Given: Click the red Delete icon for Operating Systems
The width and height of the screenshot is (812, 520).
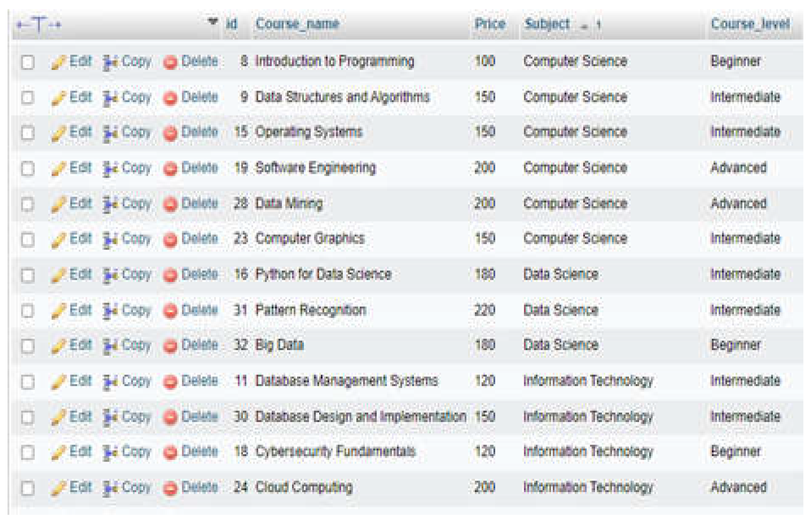Looking at the screenshot, I should [x=170, y=133].
